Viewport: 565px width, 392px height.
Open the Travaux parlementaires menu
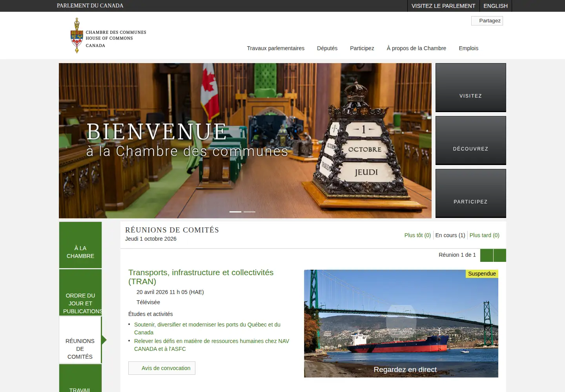(x=275, y=48)
